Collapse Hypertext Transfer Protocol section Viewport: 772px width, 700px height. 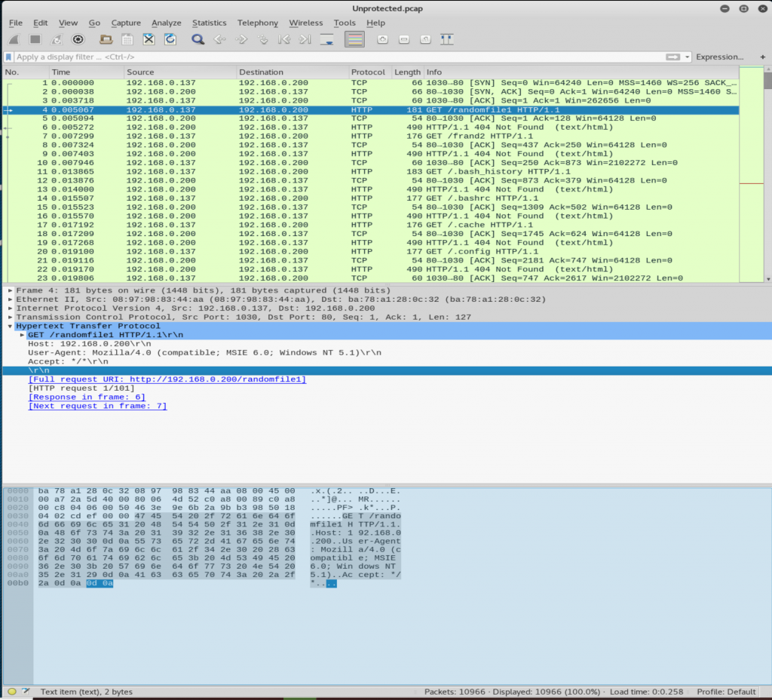(10, 326)
